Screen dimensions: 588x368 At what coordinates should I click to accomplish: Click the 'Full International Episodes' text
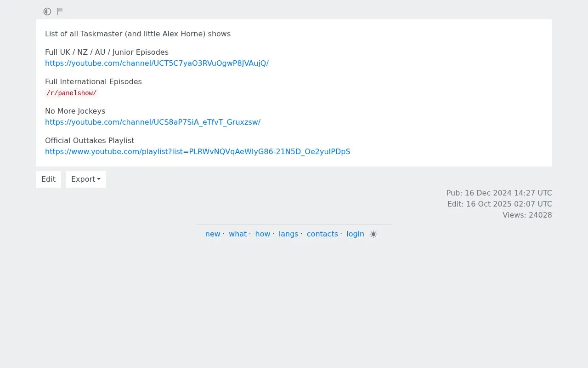pos(93,82)
